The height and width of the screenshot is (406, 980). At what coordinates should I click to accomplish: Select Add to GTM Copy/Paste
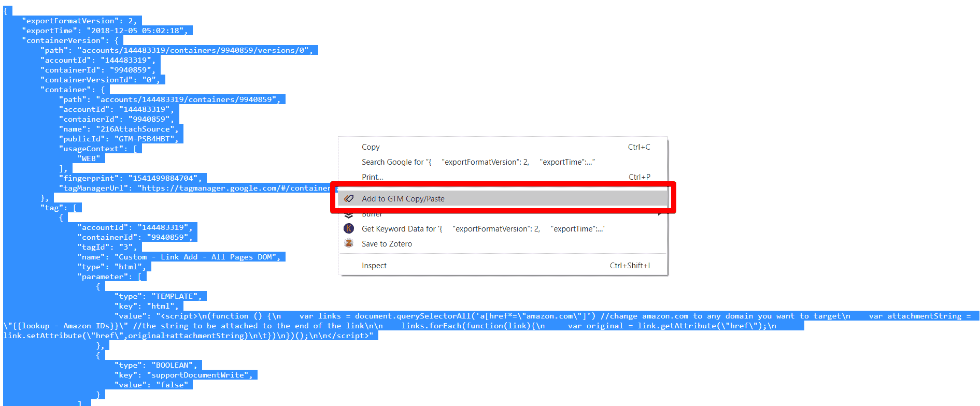(x=403, y=199)
